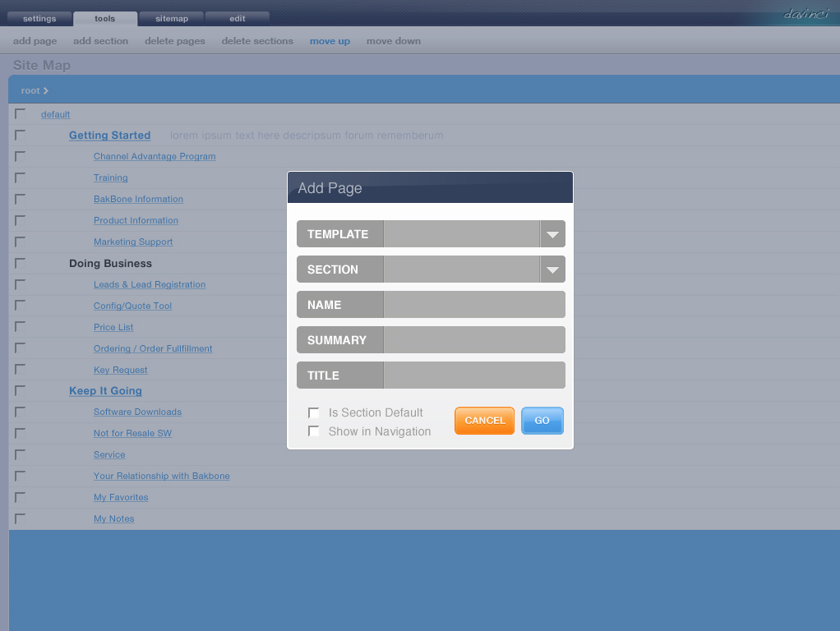The height and width of the screenshot is (631, 840).
Task: Click the move down action
Action: click(x=393, y=41)
